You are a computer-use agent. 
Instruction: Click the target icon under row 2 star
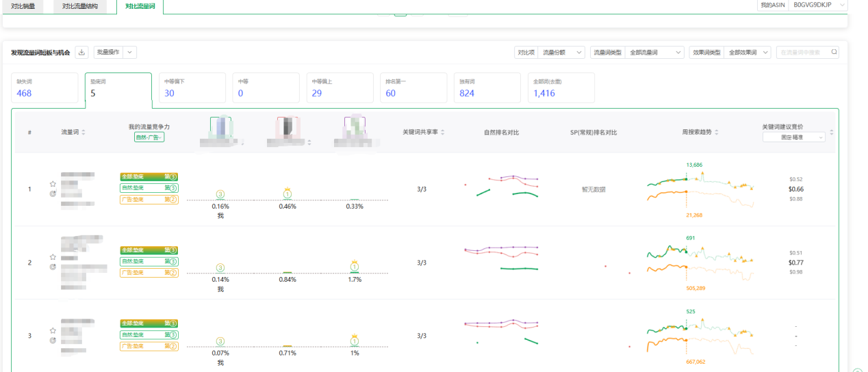click(53, 267)
